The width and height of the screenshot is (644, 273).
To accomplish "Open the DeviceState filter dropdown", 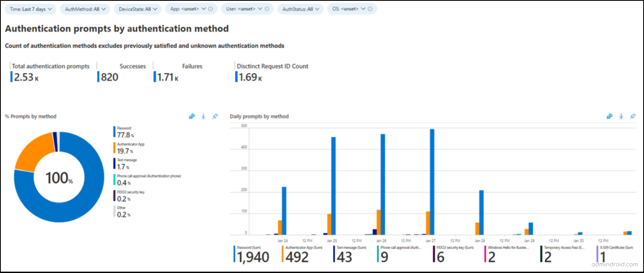I will pyautogui.click(x=138, y=8).
